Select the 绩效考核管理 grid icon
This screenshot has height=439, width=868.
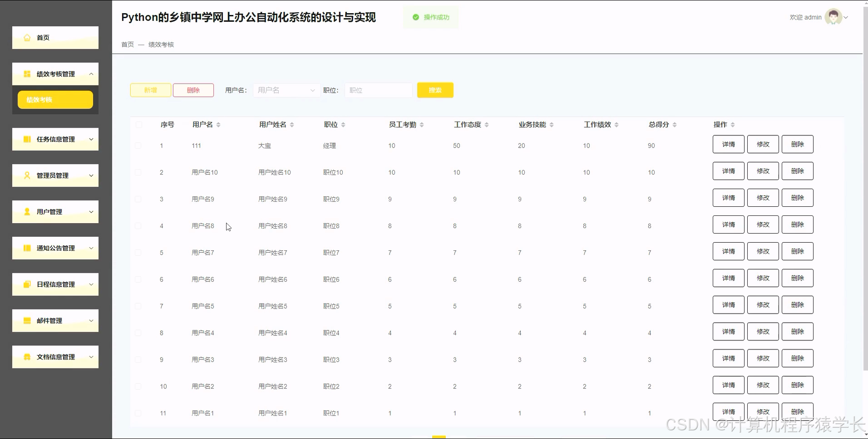(26, 74)
